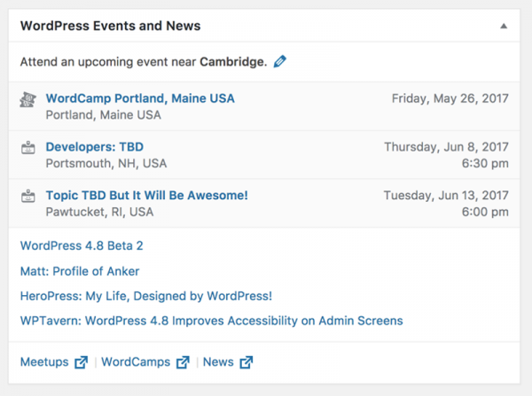Image resolution: width=532 pixels, height=396 pixels.
Task: Click the 6:30 pm time text
Action: (x=485, y=163)
